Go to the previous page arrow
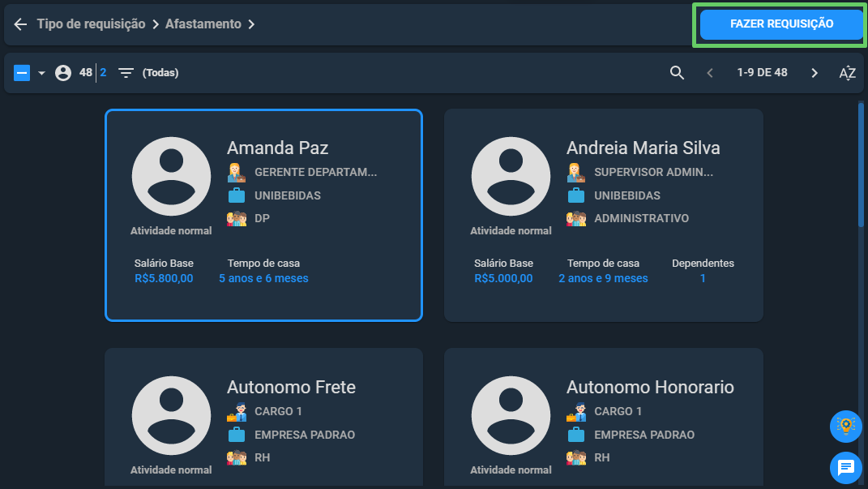Image resolution: width=868 pixels, height=489 pixels. (x=710, y=72)
